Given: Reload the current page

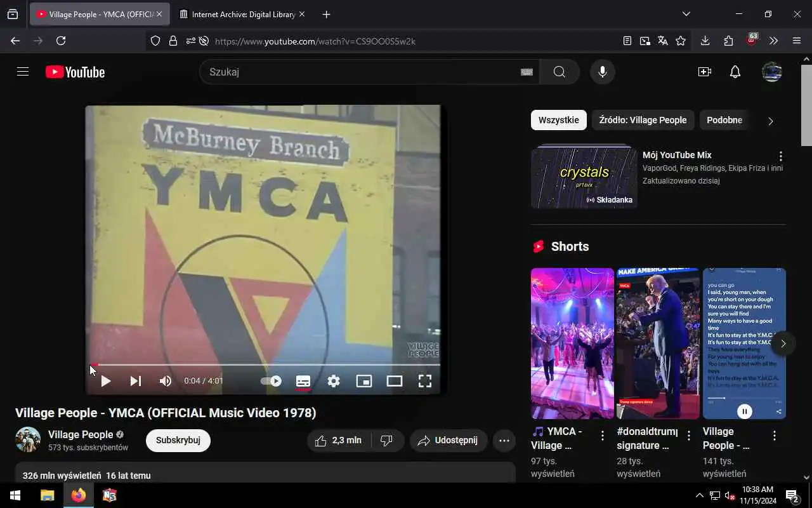Looking at the screenshot, I should [61, 41].
